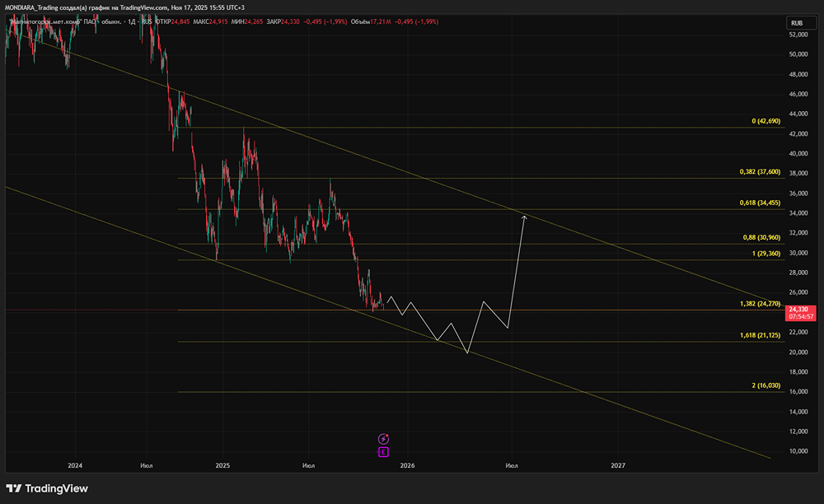Click the white arrow tip of projection
824x504 pixels.
click(x=524, y=217)
